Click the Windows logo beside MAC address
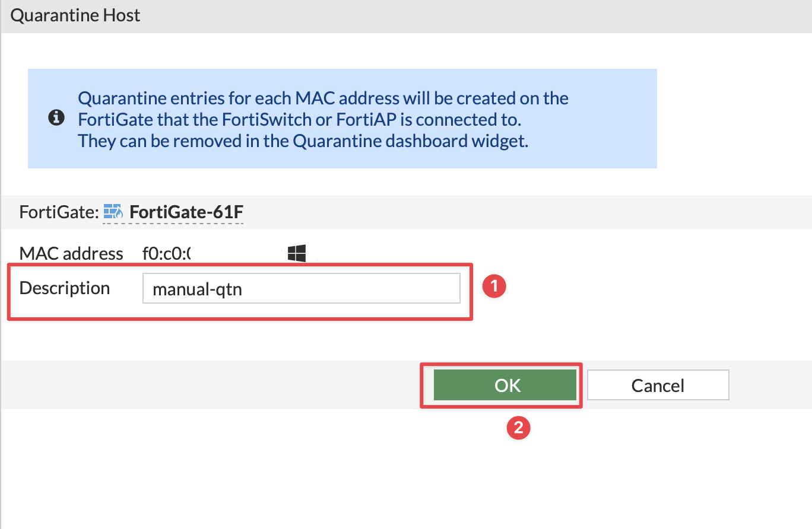 (296, 254)
